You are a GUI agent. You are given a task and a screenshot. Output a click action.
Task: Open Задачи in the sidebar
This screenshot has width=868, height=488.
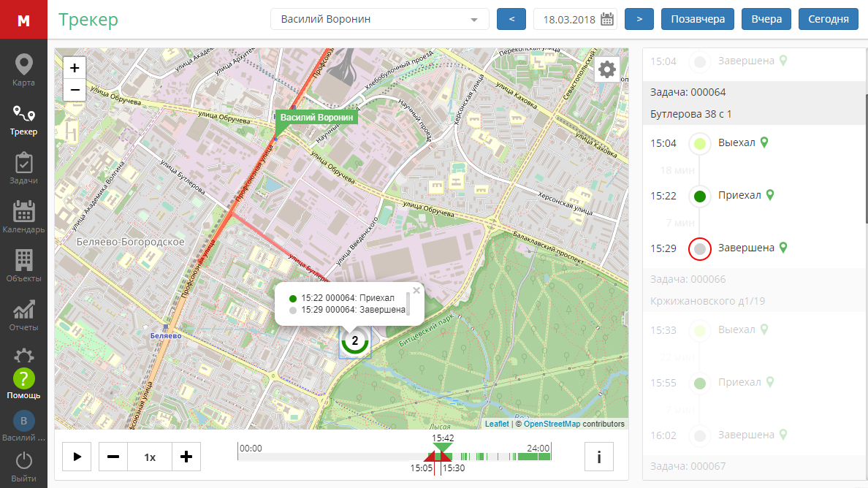click(x=23, y=168)
